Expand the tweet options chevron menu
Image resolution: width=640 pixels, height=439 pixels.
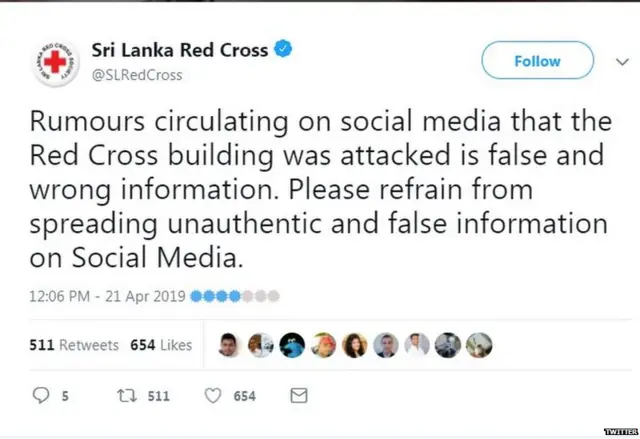click(x=621, y=62)
